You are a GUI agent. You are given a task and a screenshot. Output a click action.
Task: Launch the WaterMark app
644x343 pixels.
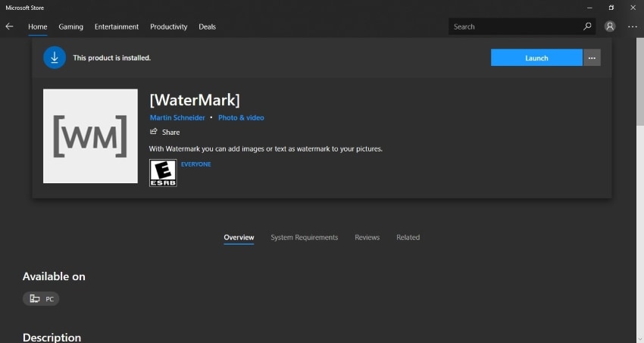pyautogui.click(x=536, y=58)
